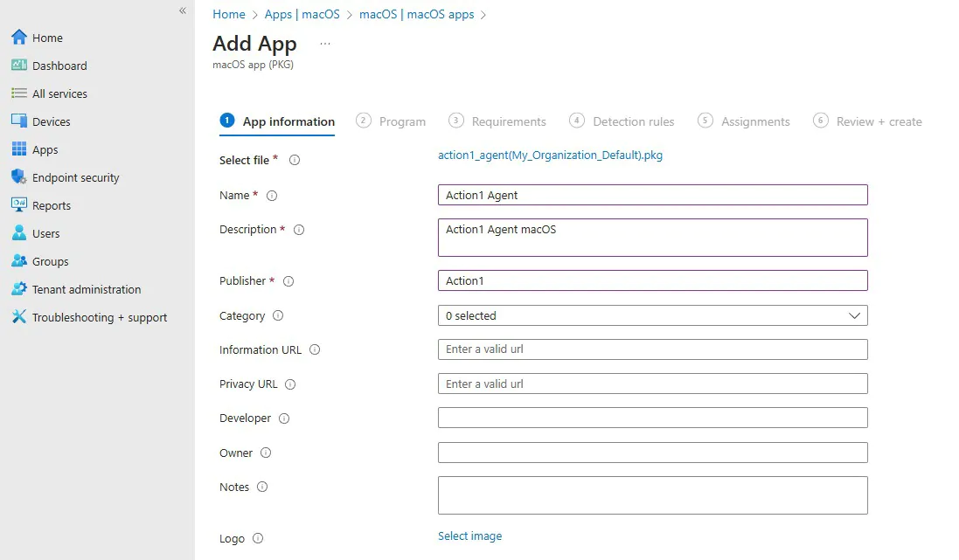Click Tenant administration icon
Screen dimensions: 959x560
point(18,289)
